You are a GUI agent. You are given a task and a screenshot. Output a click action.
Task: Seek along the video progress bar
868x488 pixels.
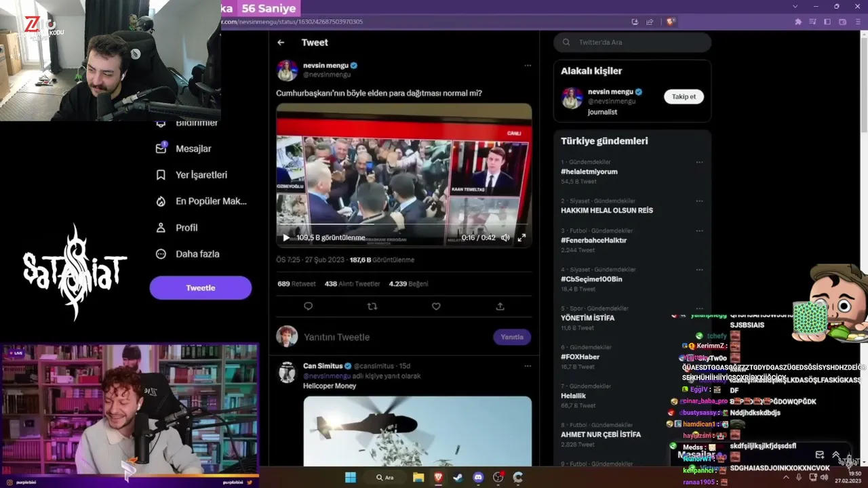(403, 224)
